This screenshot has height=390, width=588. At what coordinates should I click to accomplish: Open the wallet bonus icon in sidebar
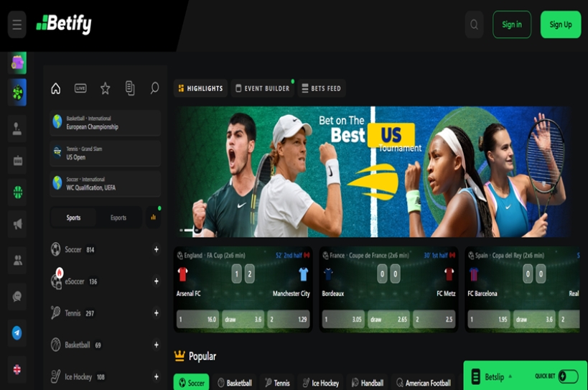tap(17, 62)
